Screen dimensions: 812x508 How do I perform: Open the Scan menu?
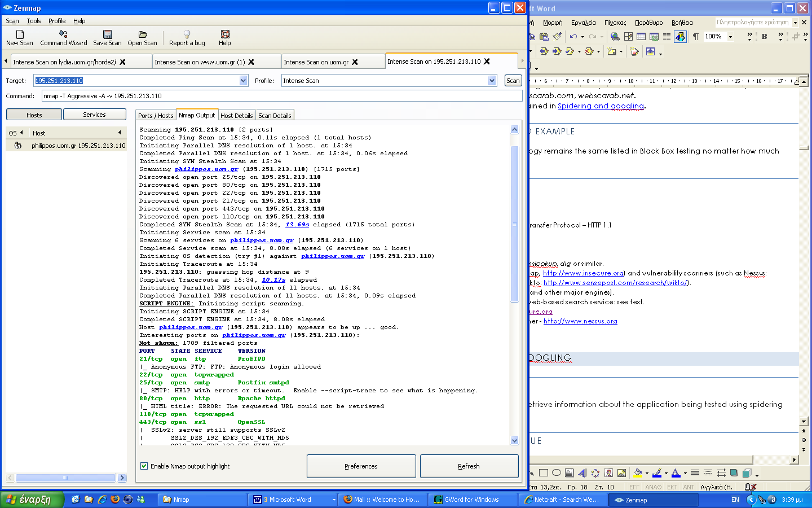[x=12, y=21]
